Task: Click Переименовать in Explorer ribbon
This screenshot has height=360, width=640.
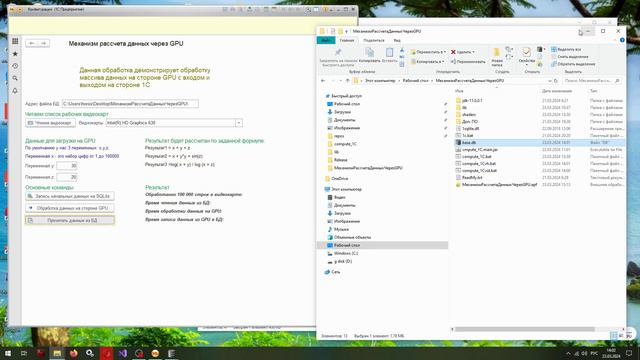Action: tap(468, 62)
